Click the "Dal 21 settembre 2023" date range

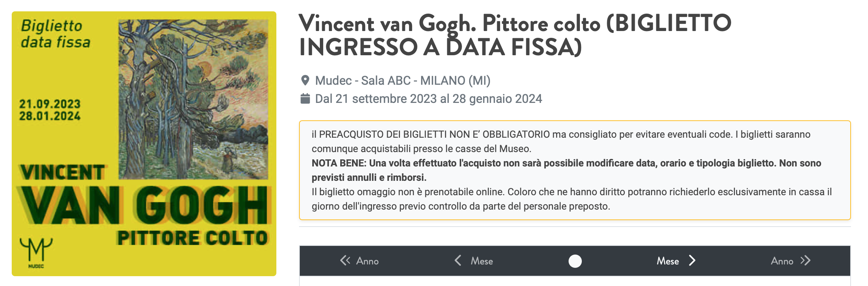[428, 99]
